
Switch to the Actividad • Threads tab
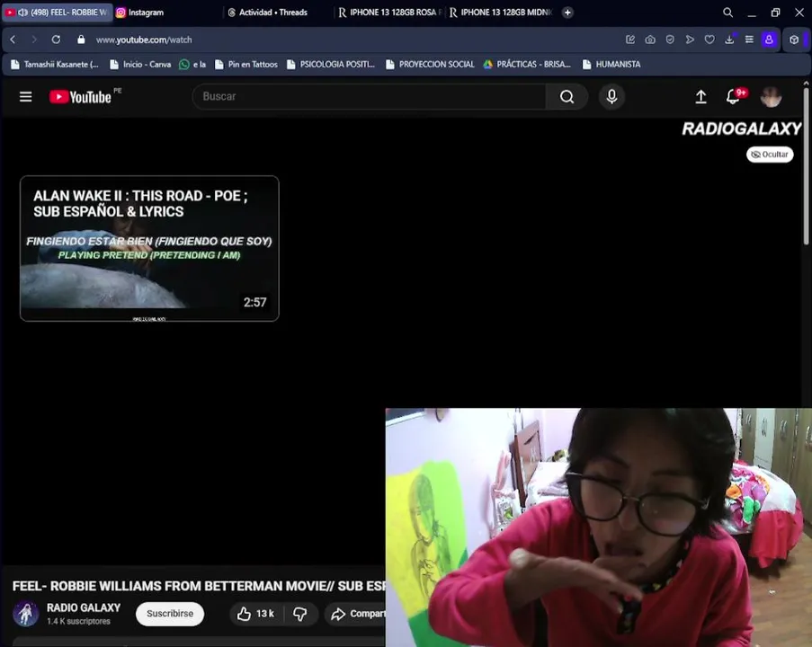[x=273, y=13]
